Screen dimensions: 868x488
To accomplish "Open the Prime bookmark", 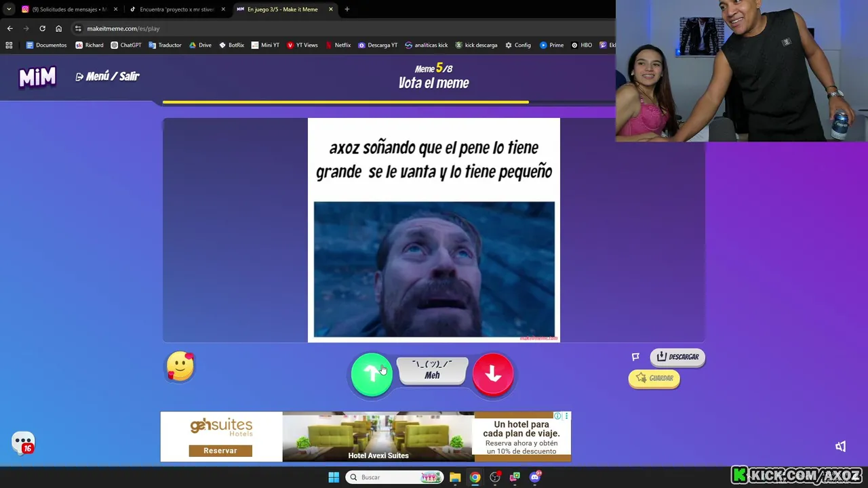I will pos(552,45).
